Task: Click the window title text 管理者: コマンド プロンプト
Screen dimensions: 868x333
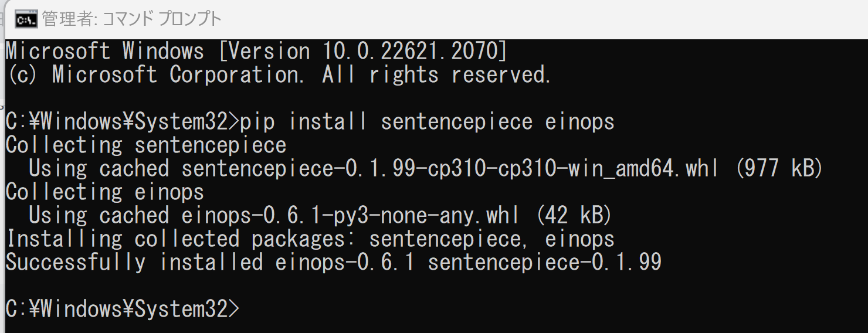Action: (132, 19)
